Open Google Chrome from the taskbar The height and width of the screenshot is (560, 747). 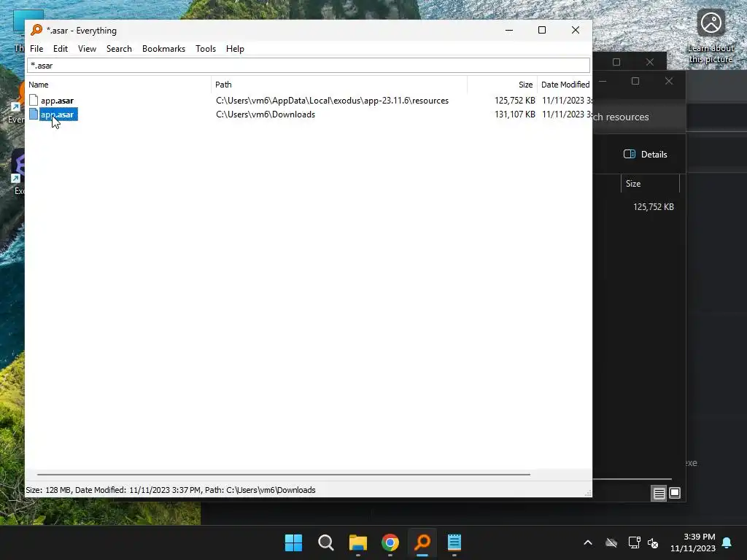click(390, 542)
